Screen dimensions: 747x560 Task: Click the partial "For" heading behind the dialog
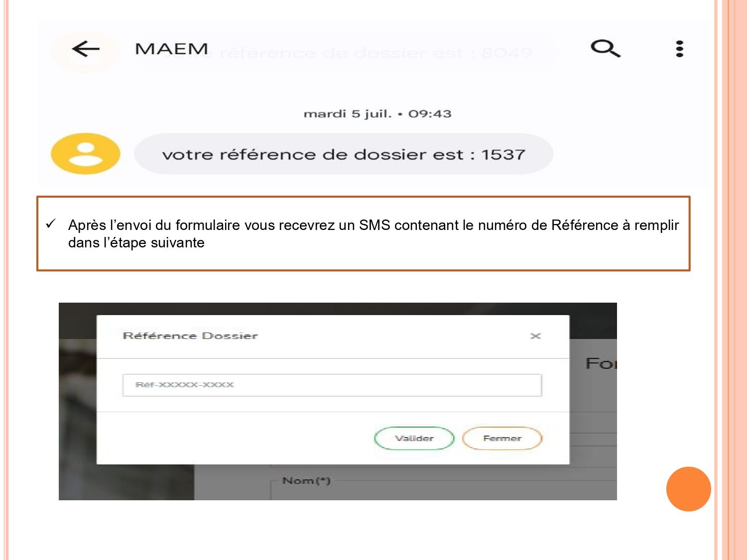(601, 363)
